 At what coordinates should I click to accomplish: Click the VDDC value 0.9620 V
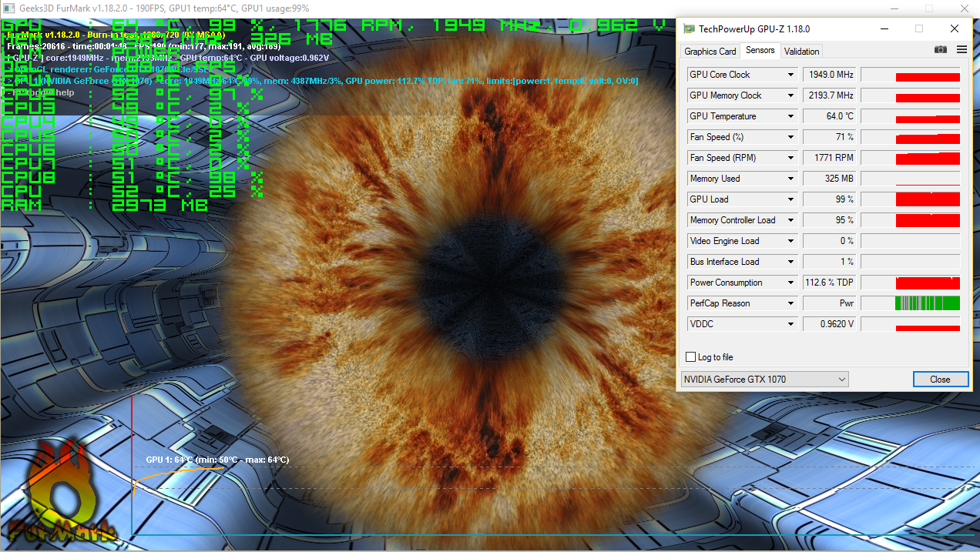pos(830,324)
